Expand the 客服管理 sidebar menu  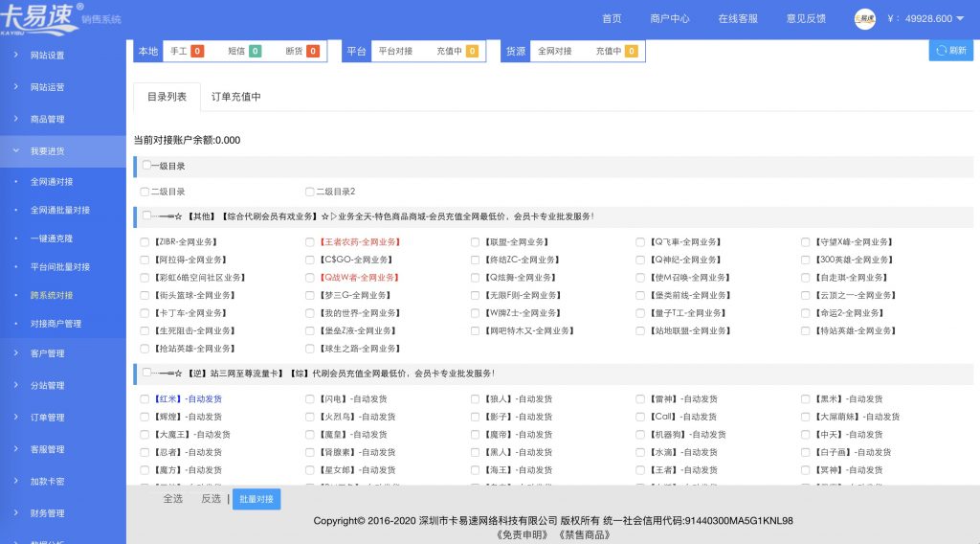tap(62, 449)
